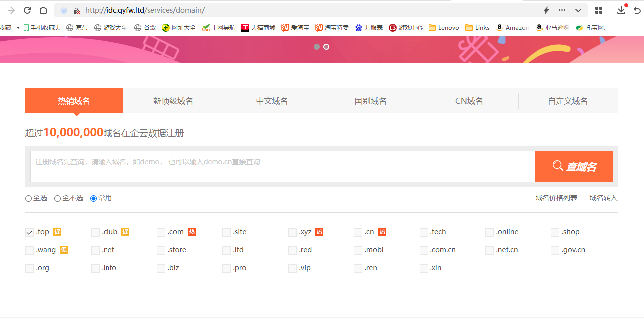Click the magnifier 查域名 search button

click(573, 166)
